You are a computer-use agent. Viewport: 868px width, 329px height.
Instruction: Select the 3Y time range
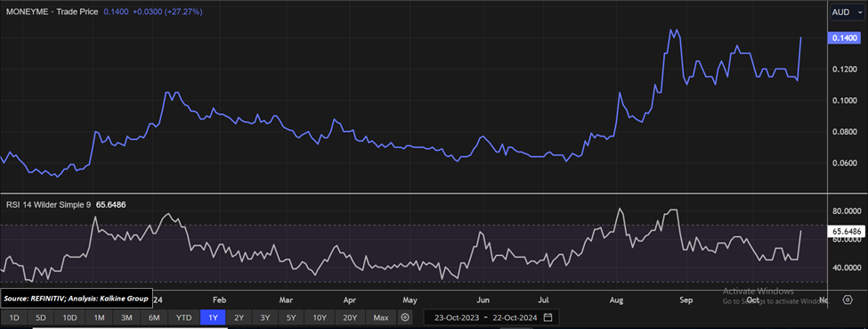point(265,318)
